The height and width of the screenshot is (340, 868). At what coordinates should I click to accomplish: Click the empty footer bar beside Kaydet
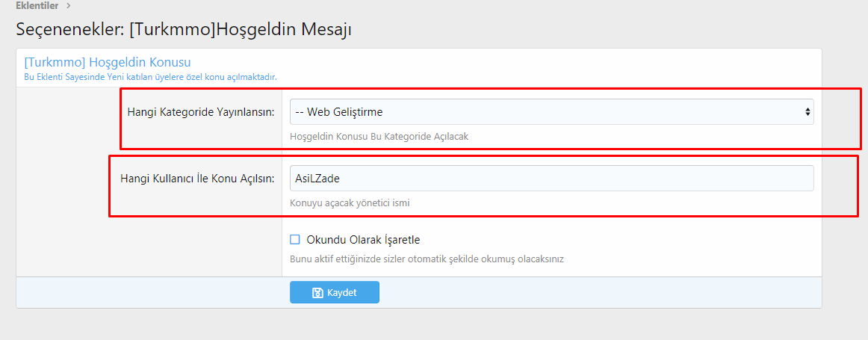click(x=600, y=292)
